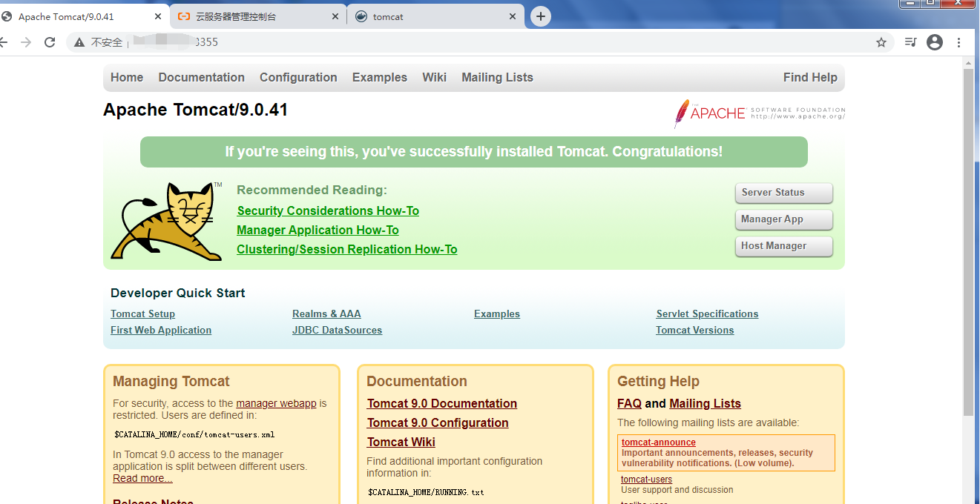
Task: Bookmark this page with the star icon
Action: point(881,42)
